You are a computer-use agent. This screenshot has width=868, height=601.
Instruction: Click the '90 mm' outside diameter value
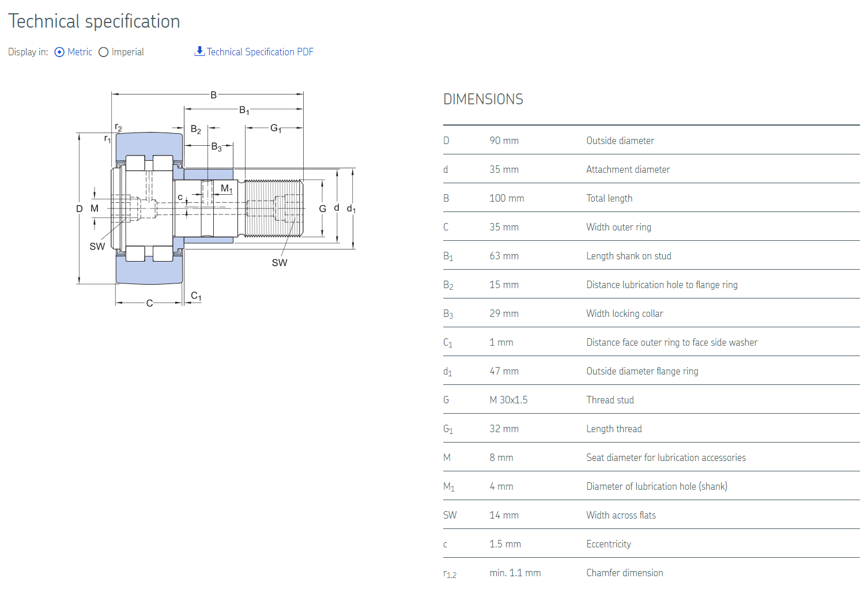point(504,141)
